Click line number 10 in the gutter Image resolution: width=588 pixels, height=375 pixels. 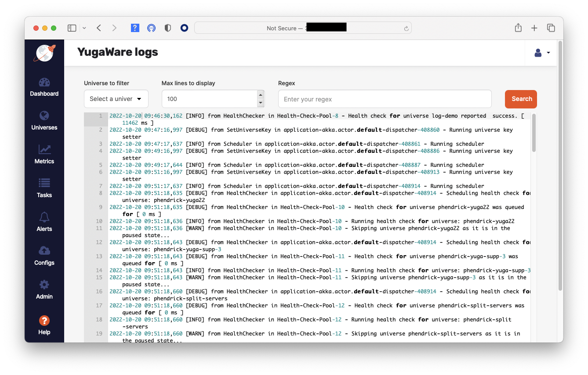point(99,221)
